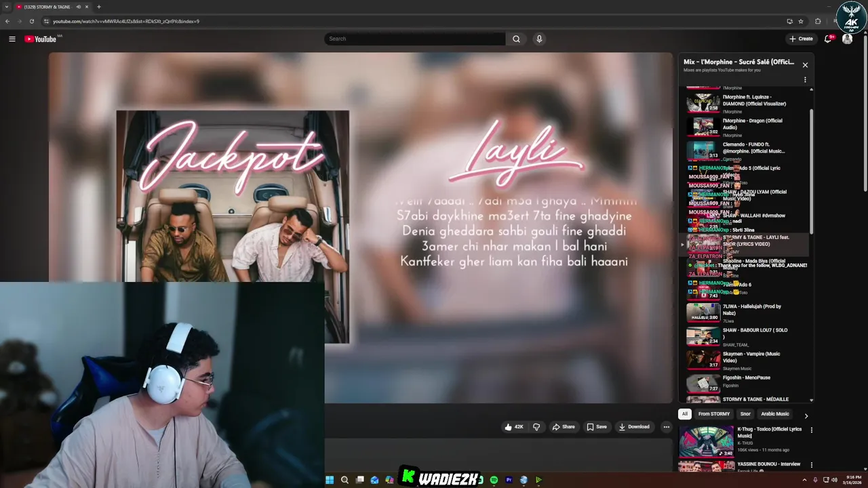Open Spotify from the taskbar
868x488 pixels.
coord(494,480)
